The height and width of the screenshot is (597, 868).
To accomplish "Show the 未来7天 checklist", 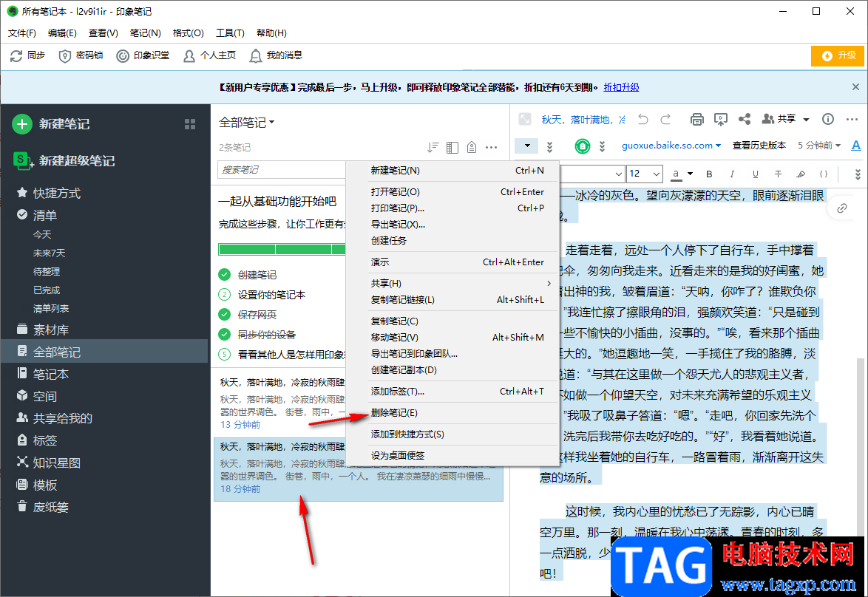I will 50,253.
